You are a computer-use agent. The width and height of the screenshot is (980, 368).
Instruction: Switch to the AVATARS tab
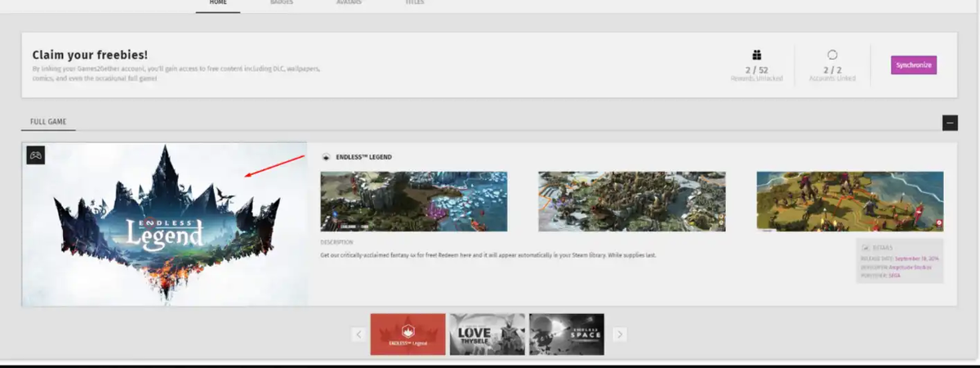[x=350, y=3]
